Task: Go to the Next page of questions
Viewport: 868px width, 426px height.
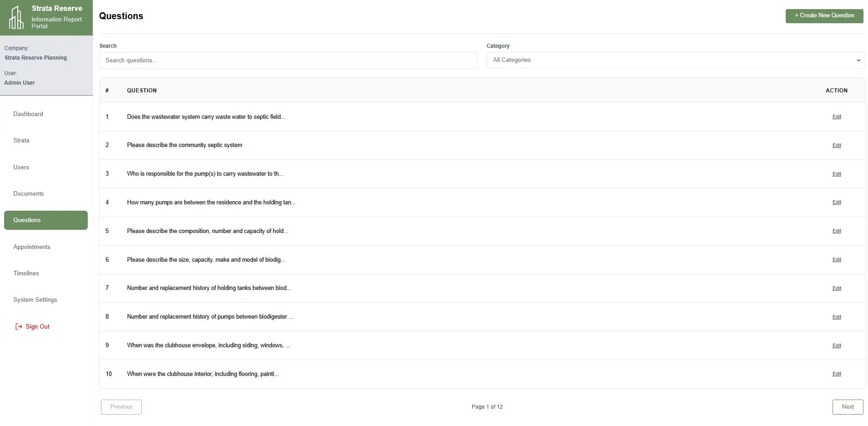Action: click(x=847, y=407)
